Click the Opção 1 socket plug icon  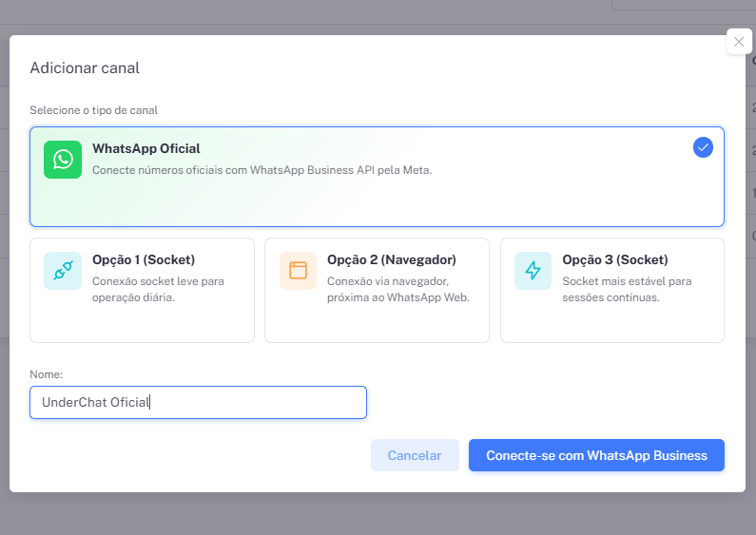(63, 271)
